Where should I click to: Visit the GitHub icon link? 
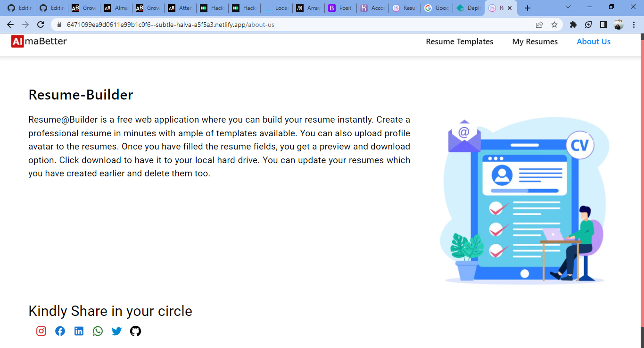(x=135, y=331)
